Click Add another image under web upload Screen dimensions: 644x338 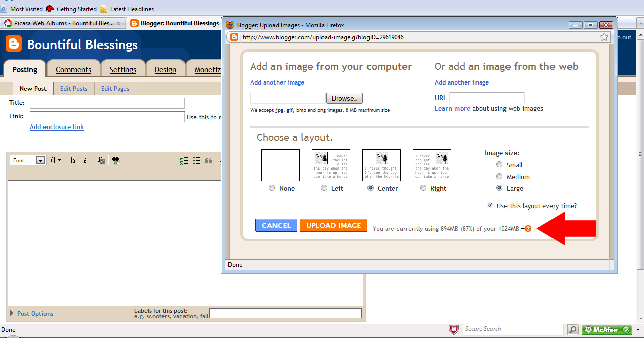462,82
